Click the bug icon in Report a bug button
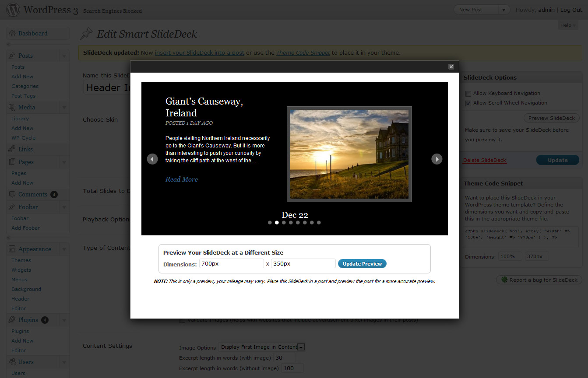 504,280
